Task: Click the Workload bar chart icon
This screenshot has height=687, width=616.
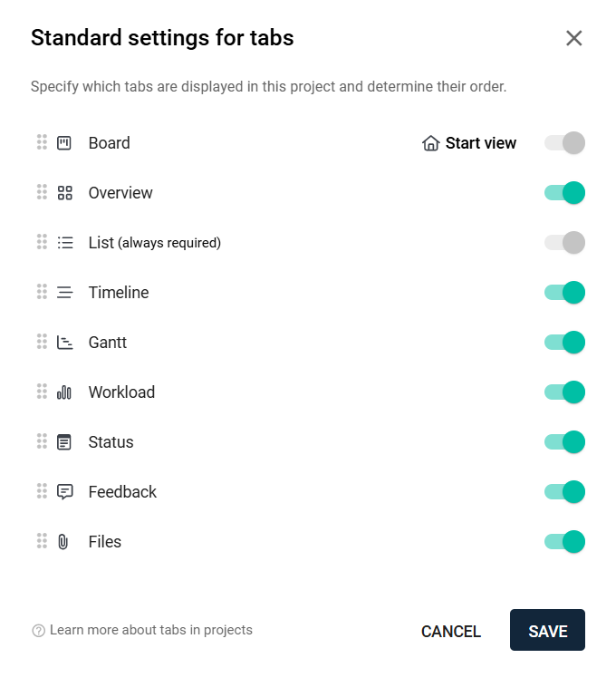Action: (x=64, y=392)
